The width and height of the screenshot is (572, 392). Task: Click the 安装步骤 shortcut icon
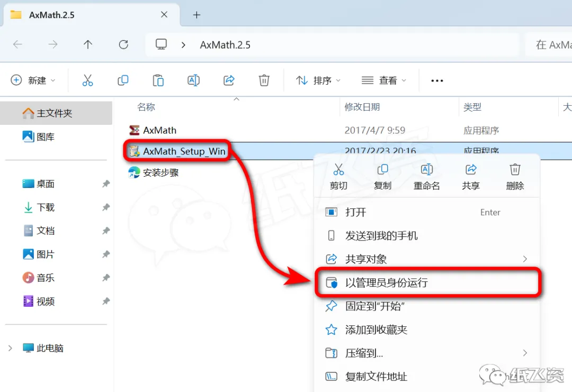pos(134,172)
